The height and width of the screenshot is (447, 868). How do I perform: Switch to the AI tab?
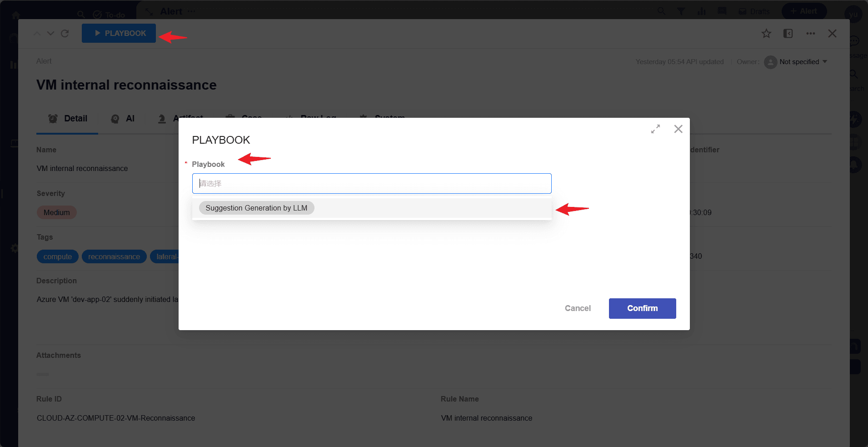pyautogui.click(x=123, y=119)
